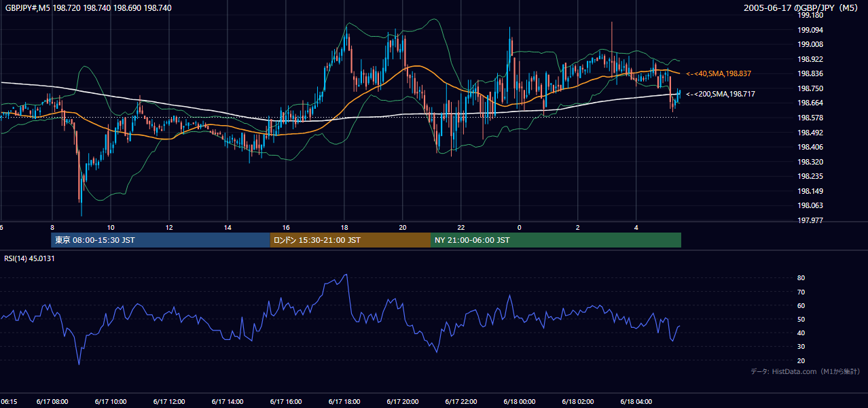Viewport: 868px width, 408px height.
Task: Click hour marker 12 under the price chart
Action: [x=168, y=227]
